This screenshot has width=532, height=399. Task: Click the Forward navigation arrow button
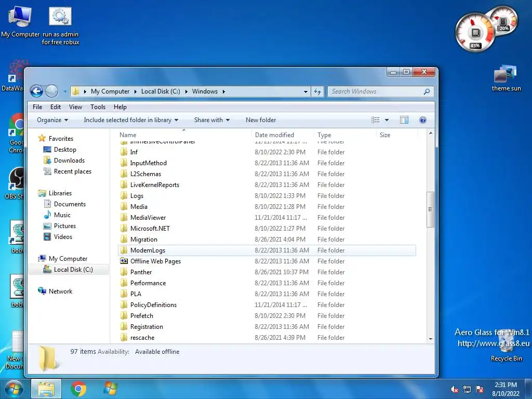point(51,91)
